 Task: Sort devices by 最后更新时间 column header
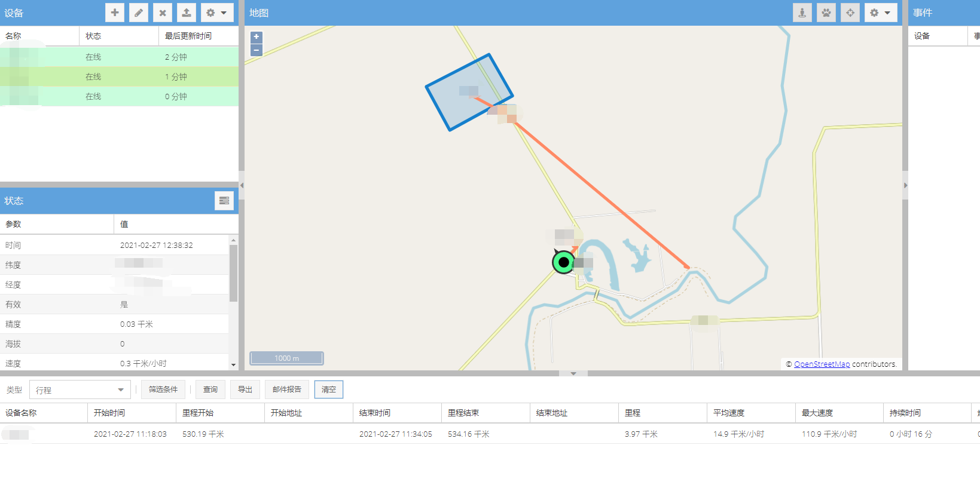pyautogui.click(x=199, y=36)
